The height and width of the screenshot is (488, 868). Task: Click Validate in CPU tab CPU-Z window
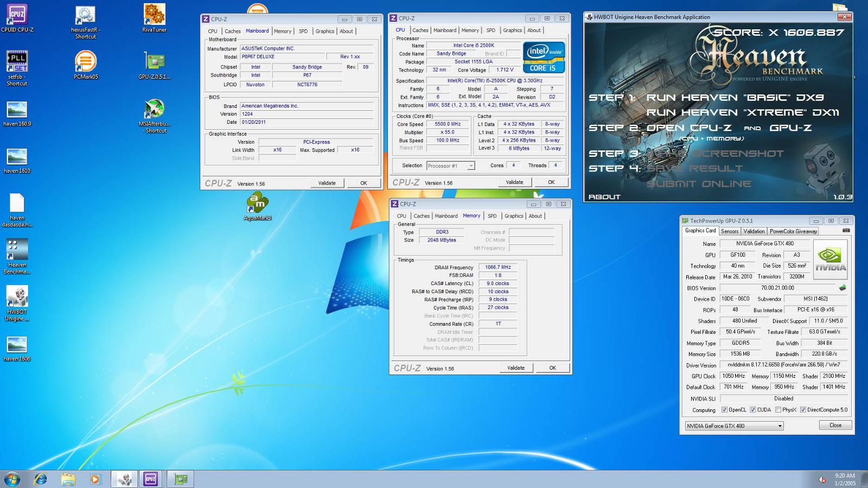(x=514, y=182)
